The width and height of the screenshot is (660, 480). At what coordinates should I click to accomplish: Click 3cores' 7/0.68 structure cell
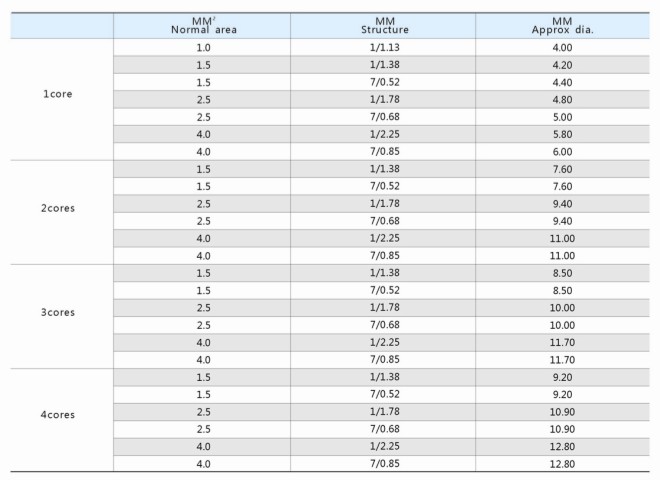[383, 325]
